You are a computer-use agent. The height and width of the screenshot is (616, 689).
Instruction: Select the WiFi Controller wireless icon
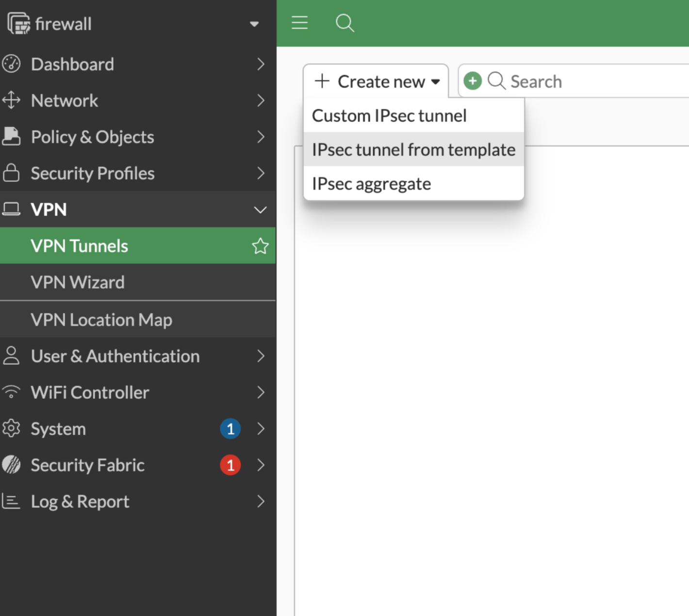point(12,392)
